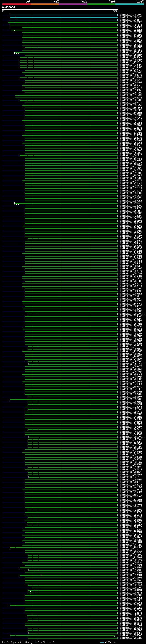
Task: Click the red 20% segment of the color scale
Action: [x=16, y=4]
